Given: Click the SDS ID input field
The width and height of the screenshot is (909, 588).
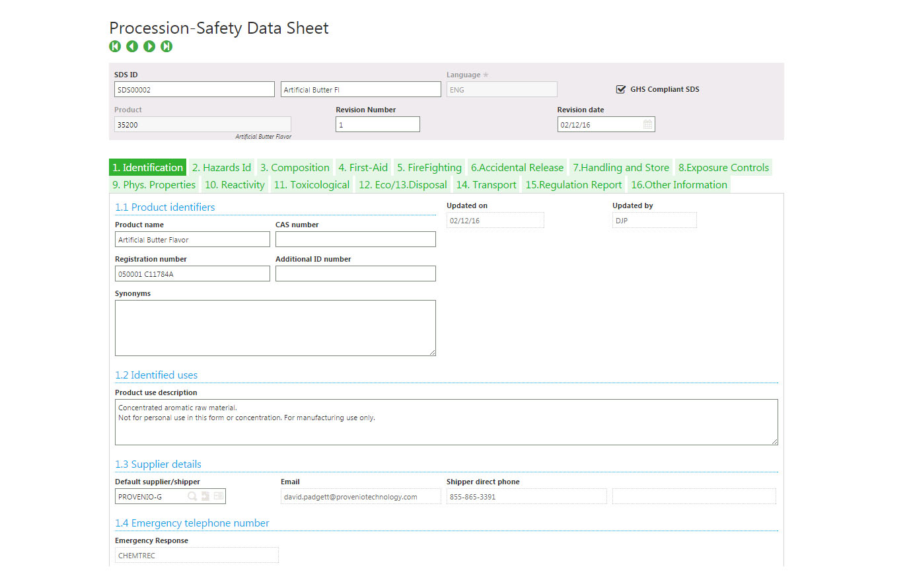Looking at the screenshot, I should click(x=194, y=89).
